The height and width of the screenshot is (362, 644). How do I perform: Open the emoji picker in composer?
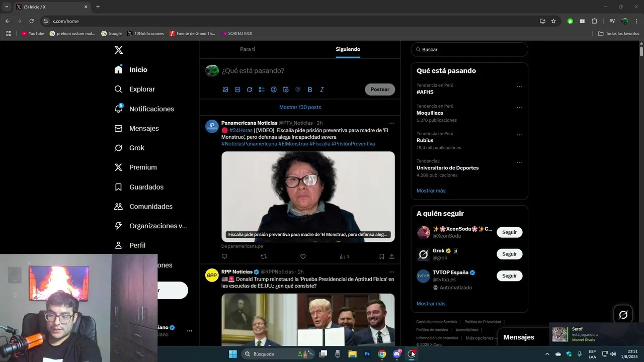(274, 89)
